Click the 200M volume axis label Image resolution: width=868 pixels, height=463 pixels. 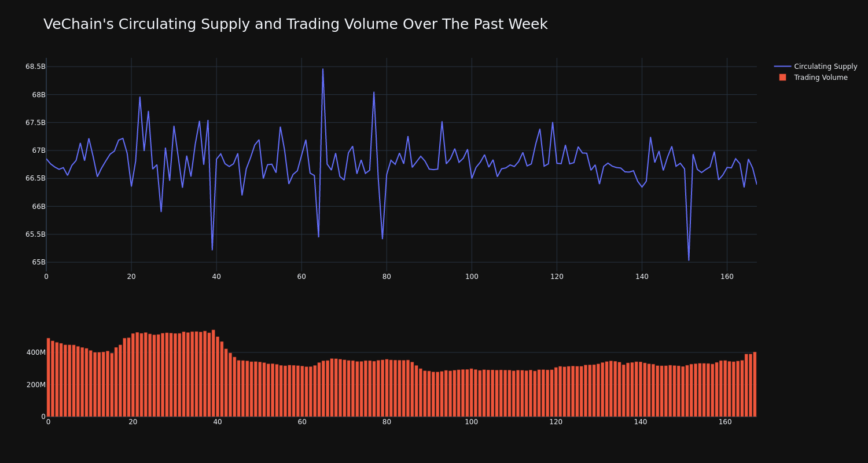[x=36, y=385]
